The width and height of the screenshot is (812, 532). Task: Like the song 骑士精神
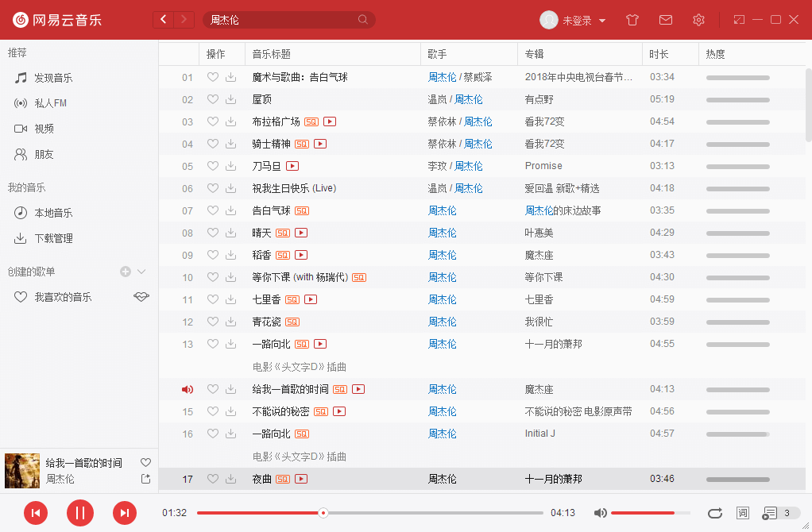tap(213, 144)
